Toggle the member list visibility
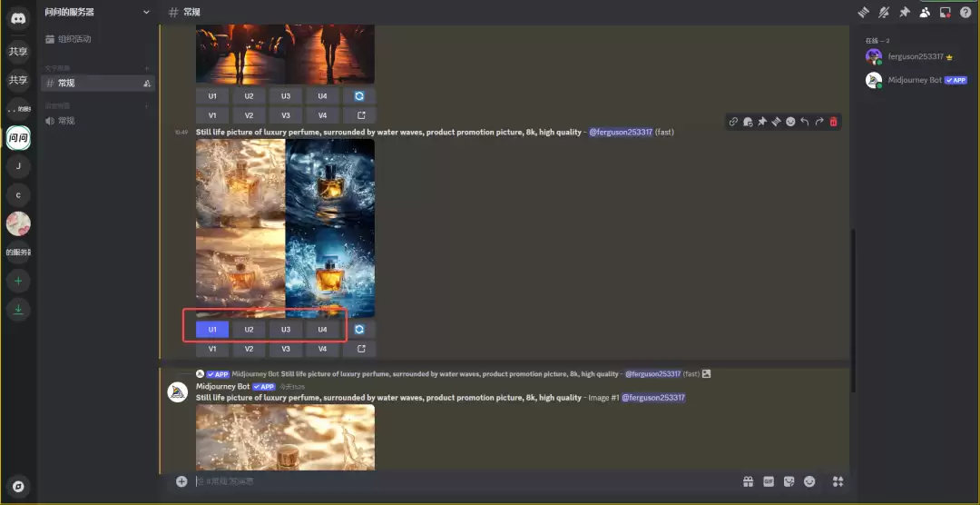Screen dimensions: 980x505 tap(925, 12)
